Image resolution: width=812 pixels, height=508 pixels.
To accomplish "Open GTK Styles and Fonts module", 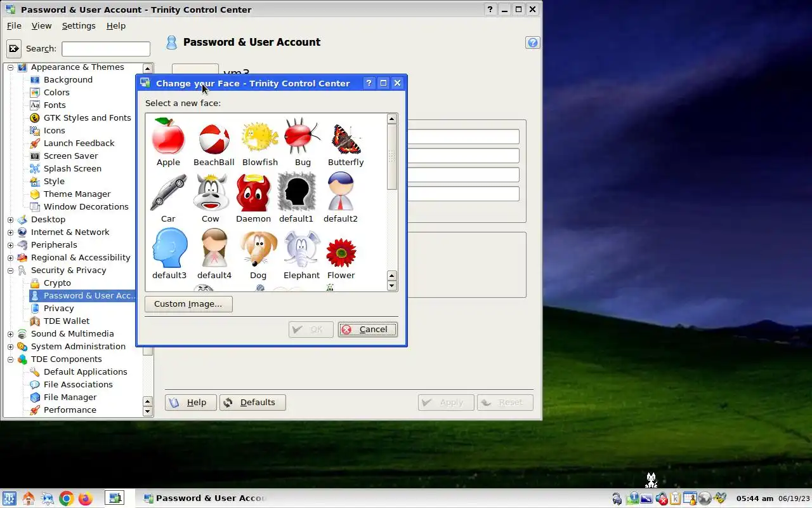I will [x=87, y=117].
